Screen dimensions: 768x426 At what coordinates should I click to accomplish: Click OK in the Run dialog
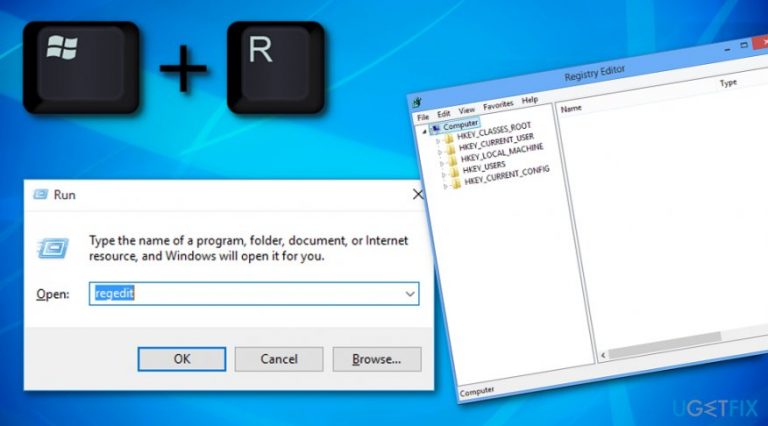182,359
